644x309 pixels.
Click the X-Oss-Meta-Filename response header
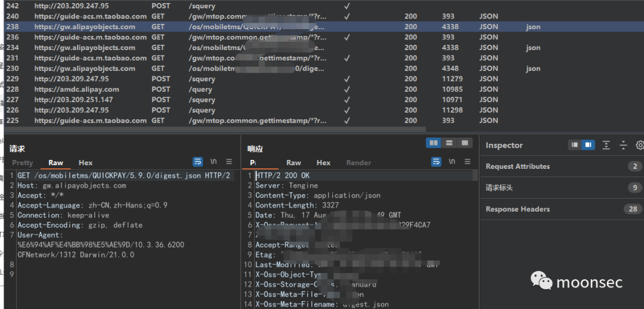[x=322, y=304]
